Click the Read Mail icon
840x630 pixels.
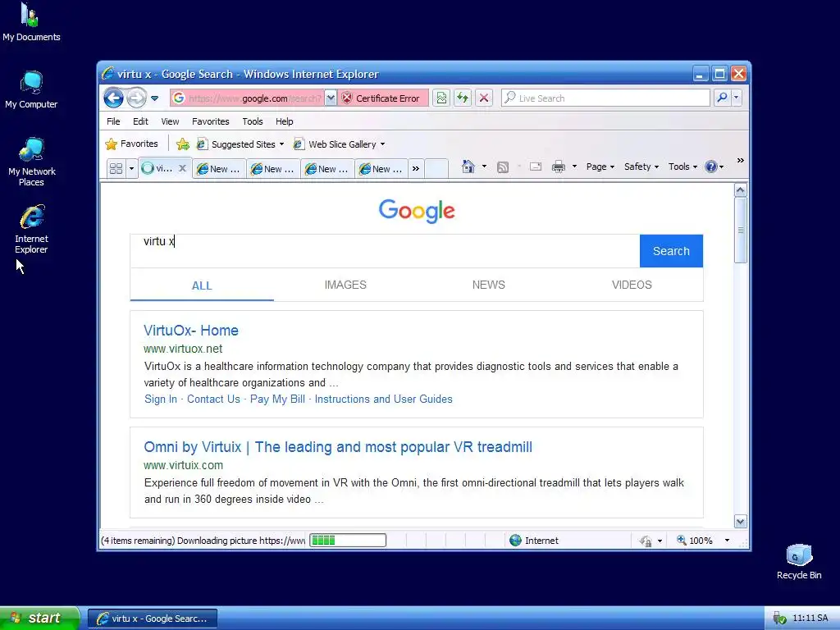(535, 167)
